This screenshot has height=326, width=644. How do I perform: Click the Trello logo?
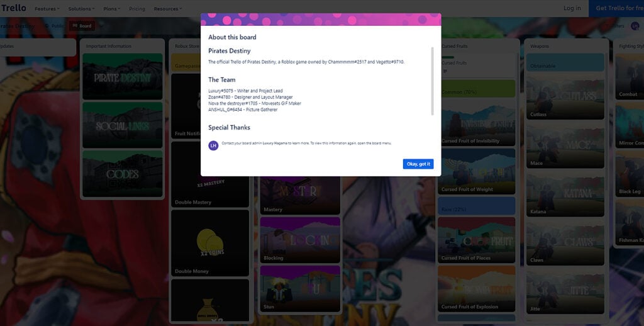[x=14, y=8]
